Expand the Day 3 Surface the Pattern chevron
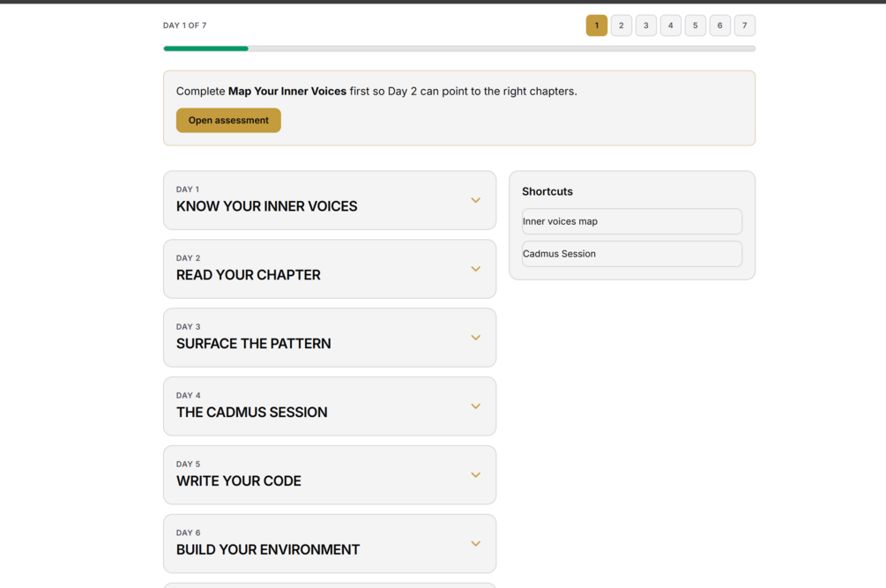This screenshot has height=588, width=886. coord(475,338)
